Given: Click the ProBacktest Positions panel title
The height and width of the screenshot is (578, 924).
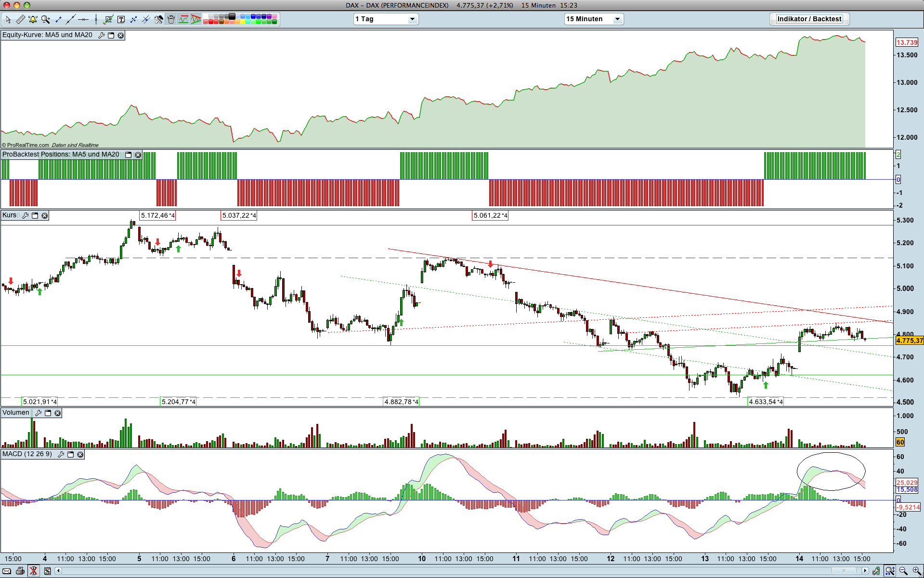Looking at the screenshot, I should click(x=61, y=154).
